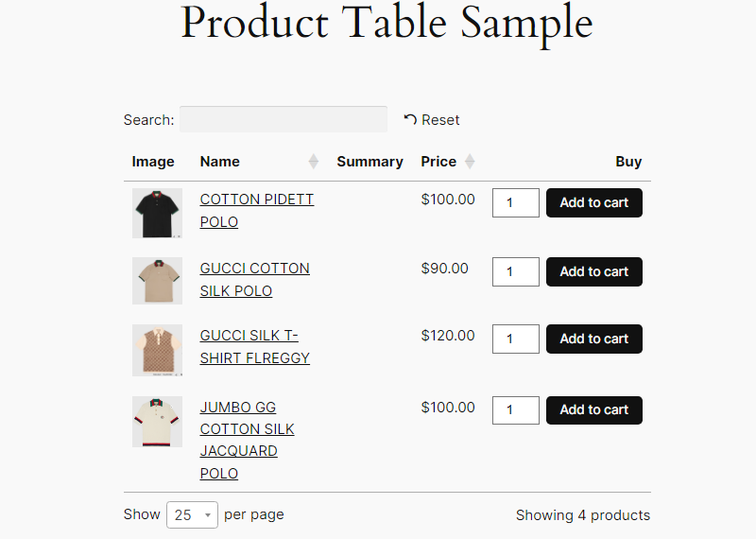Sort the table by Price column arrows
The image size is (756, 539).
(470, 161)
